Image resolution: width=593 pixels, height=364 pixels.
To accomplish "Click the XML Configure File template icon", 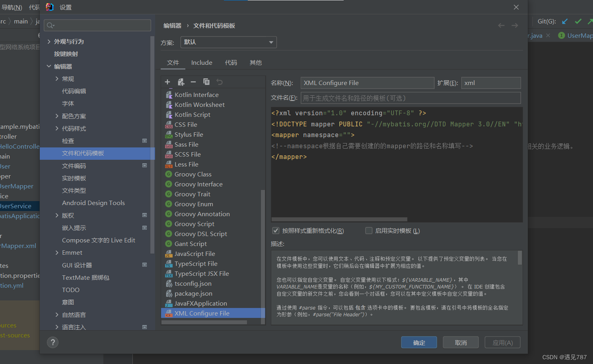I will [x=169, y=313].
